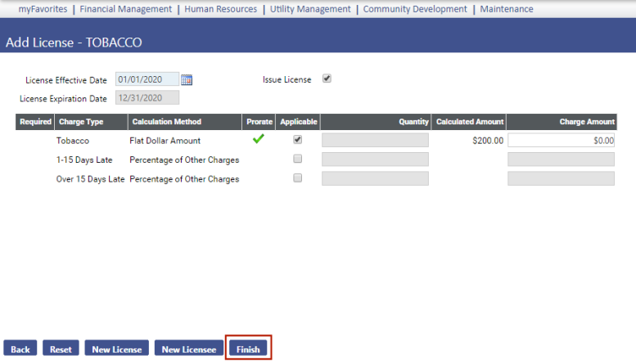Image resolution: width=636 pixels, height=364 pixels.
Task: Open the Financial Management menu
Action: click(x=125, y=9)
